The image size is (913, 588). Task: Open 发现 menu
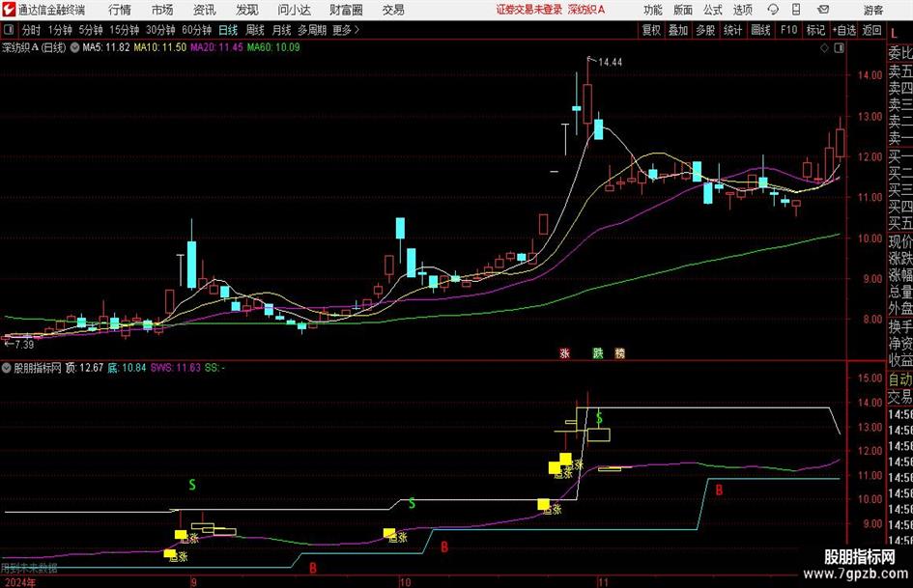point(247,10)
